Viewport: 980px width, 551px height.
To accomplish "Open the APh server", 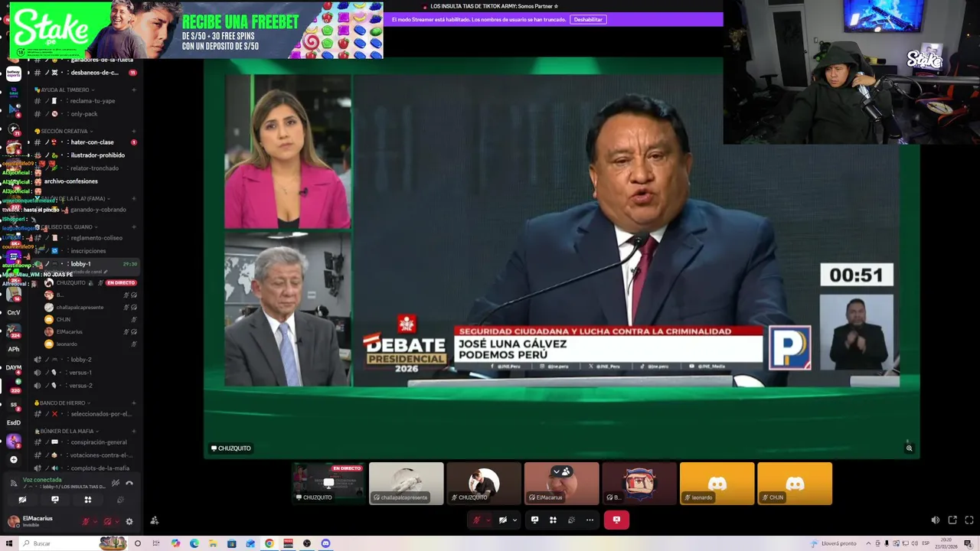I will pyautogui.click(x=13, y=349).
